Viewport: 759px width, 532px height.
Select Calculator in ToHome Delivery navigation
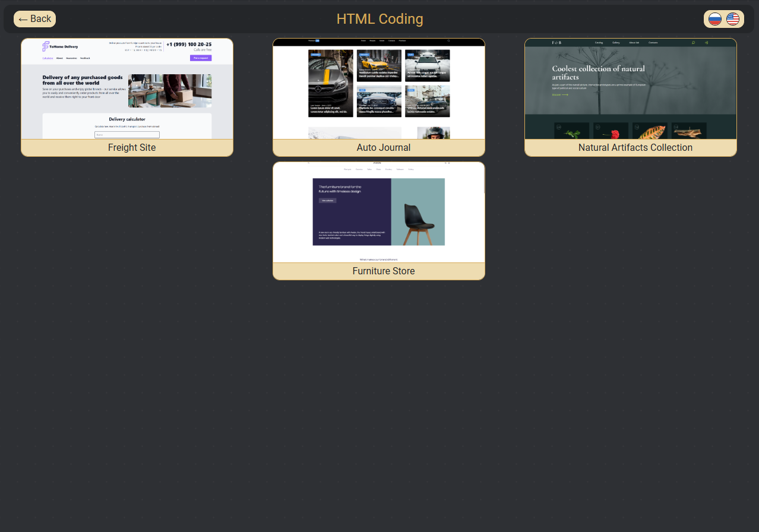(48, 58)
